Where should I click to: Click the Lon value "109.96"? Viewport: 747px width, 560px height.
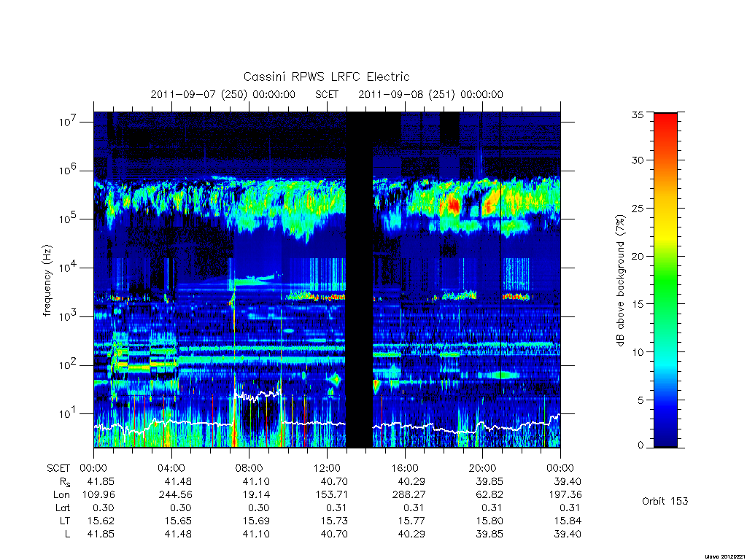point(98,495)
